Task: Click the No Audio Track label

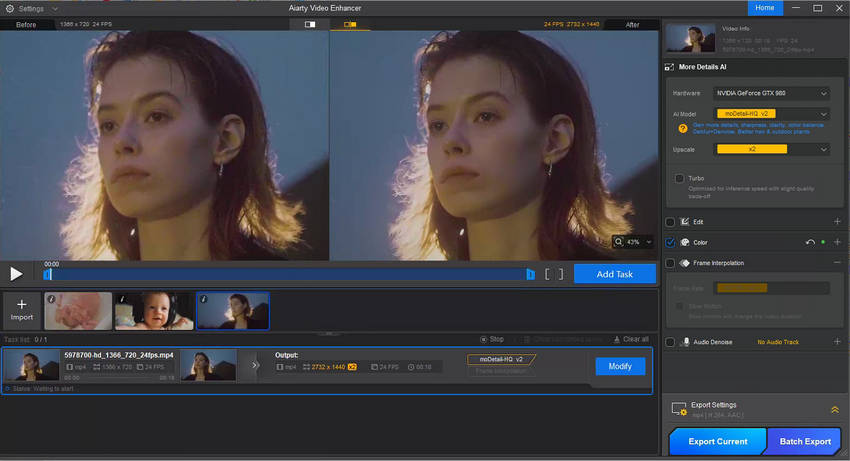Action: point(778,342)
